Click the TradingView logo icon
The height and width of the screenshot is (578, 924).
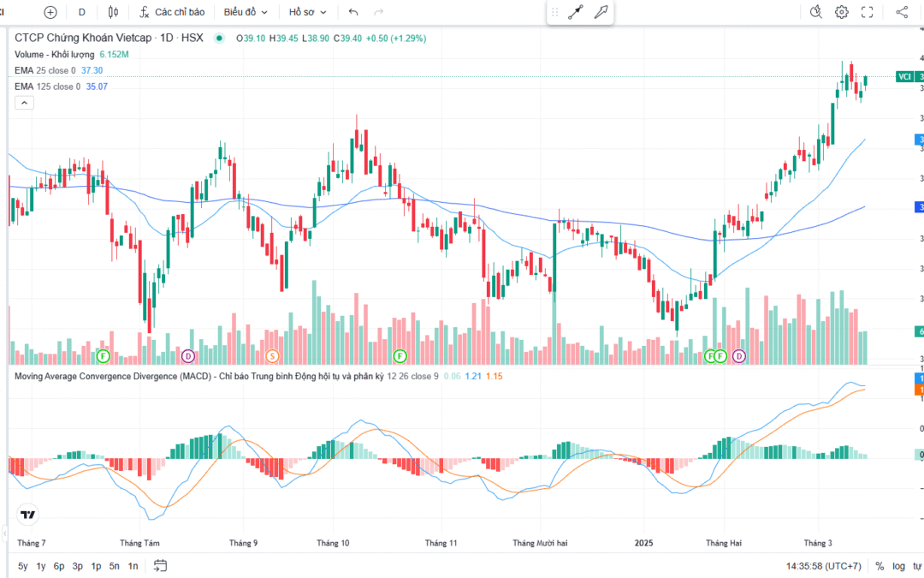pos(27,515)
